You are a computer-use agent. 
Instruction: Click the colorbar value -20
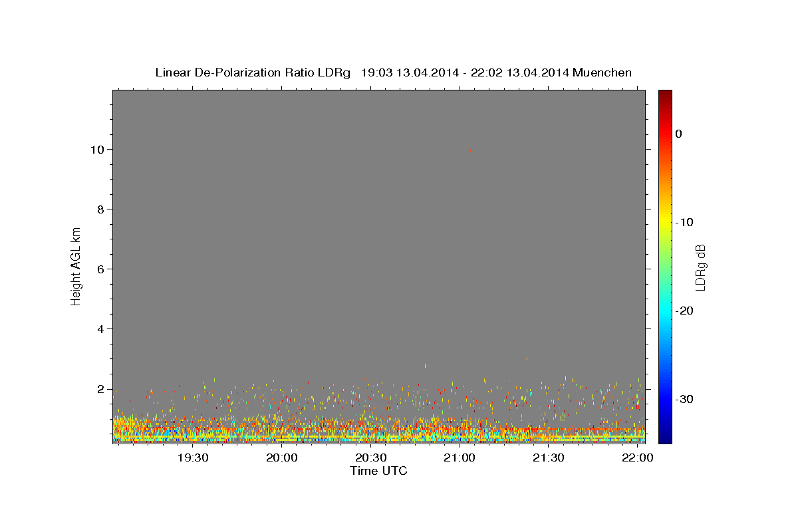684,311
